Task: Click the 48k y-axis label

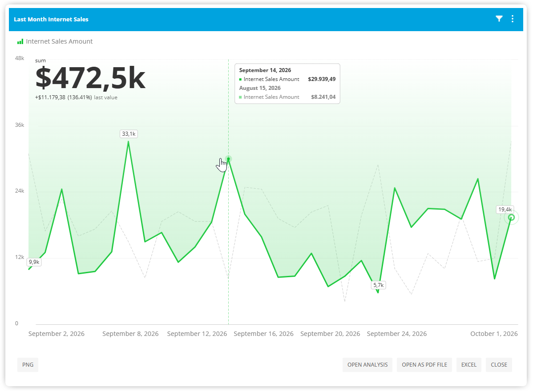Action: 20,58
